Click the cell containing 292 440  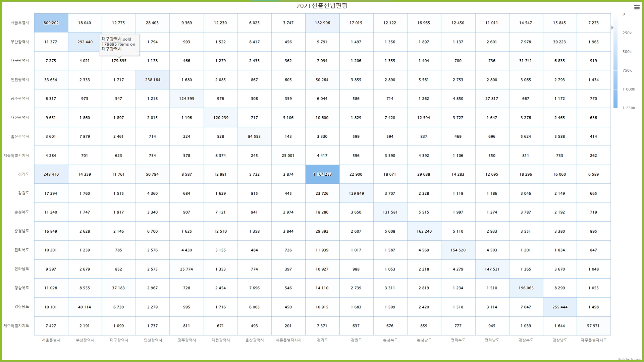[x=85, y=42]
